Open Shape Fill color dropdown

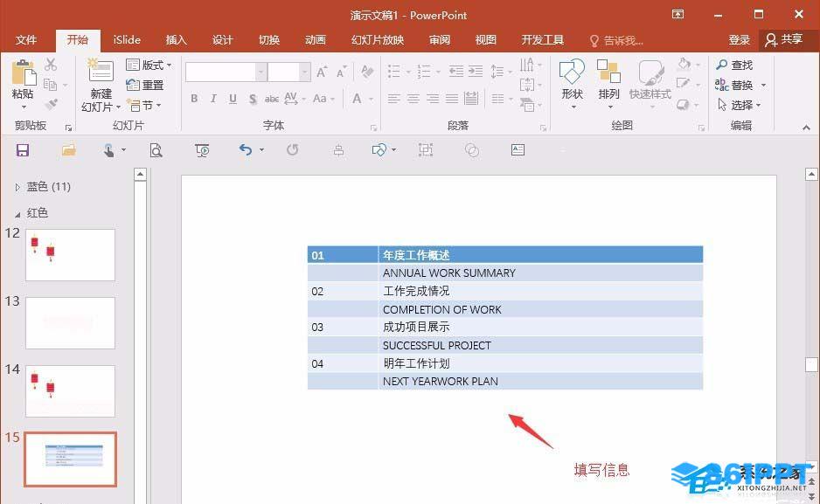point(698,65)
